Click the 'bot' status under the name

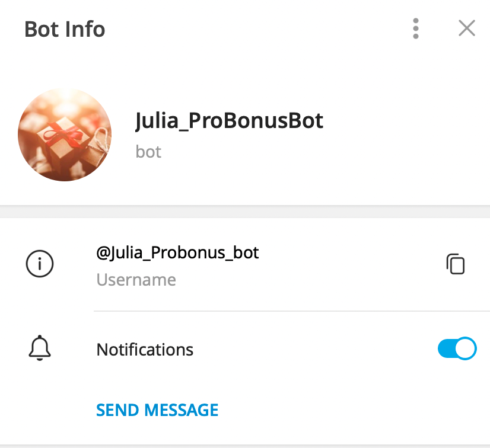(x=148, y=152)
